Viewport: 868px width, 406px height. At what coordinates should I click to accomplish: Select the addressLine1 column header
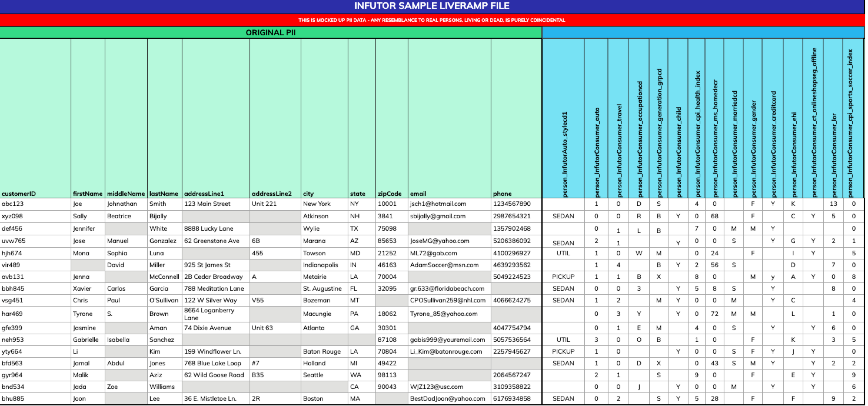pyautogui.click(x=216, y=118)
